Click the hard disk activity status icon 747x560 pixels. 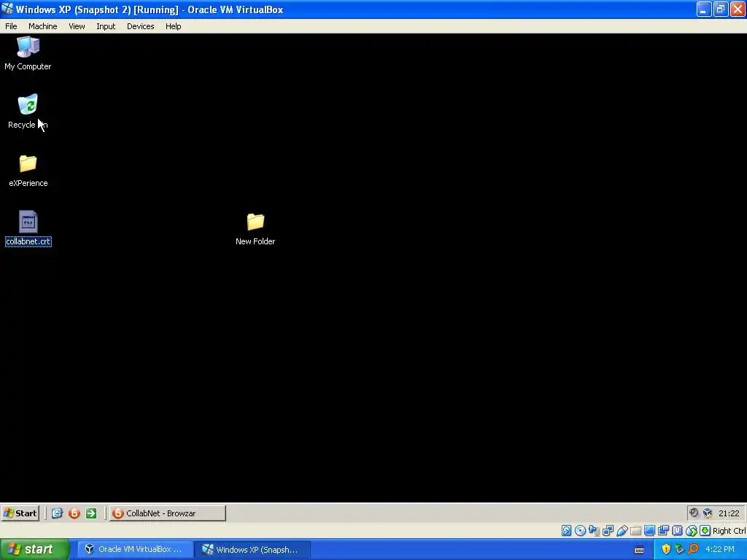pos(566,531)
